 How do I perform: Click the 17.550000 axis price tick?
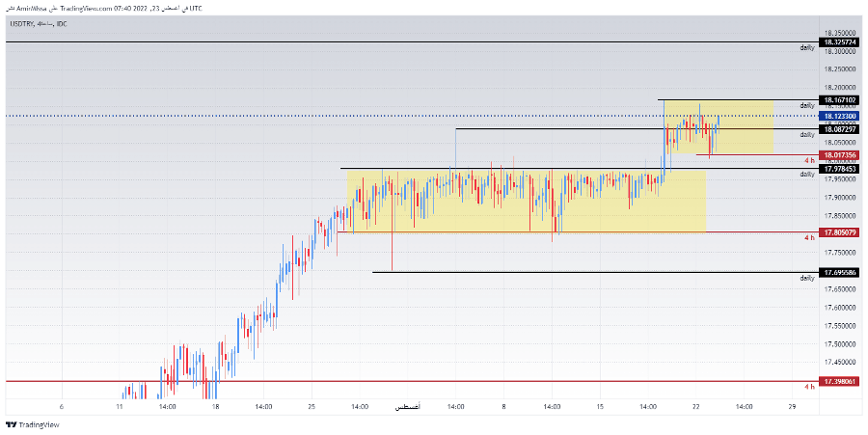(840, 326)
